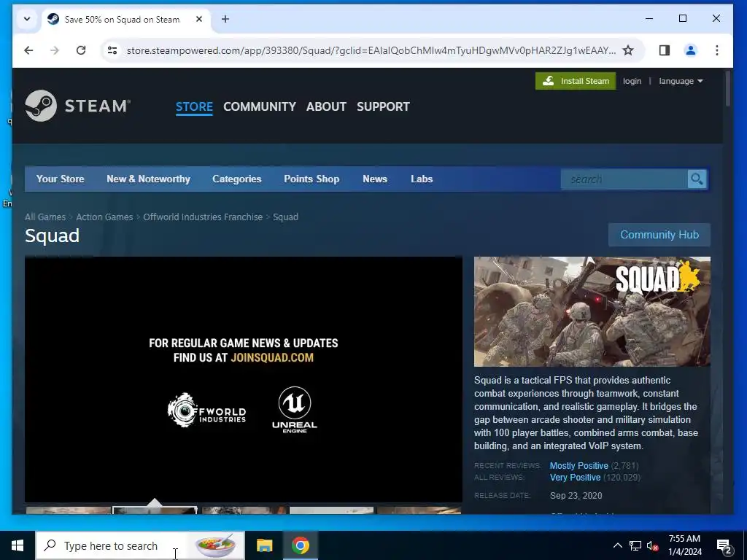
Task: Open the News tab
Action: (x=375, y=179)
